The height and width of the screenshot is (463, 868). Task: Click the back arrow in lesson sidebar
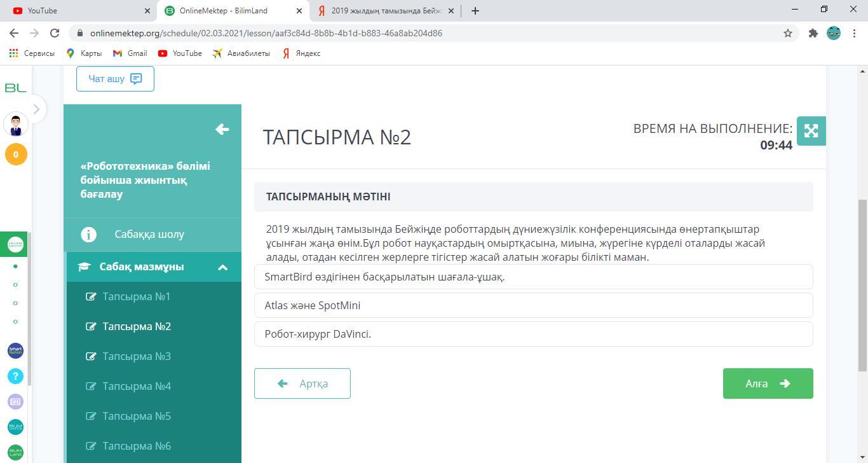(x=222, y=129)
